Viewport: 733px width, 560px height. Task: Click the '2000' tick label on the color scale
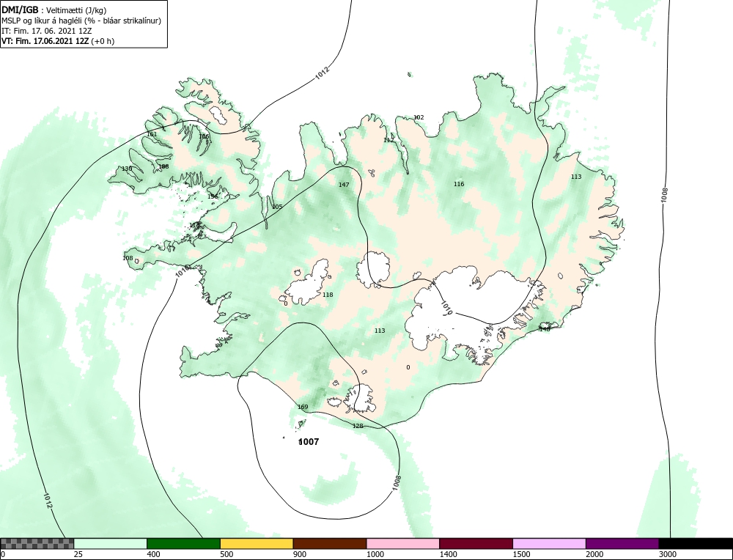pyautogui.click(x=594, y=554)
